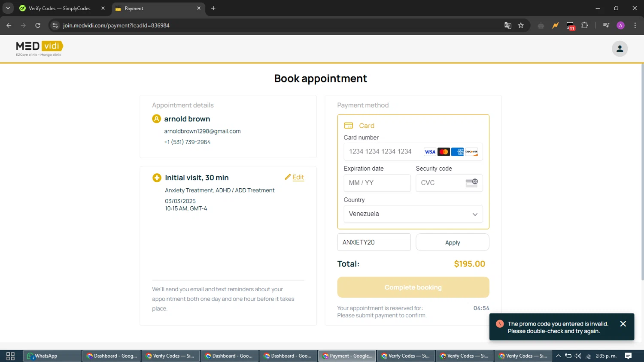Open the Windows notification center icon

[x=629, y=356]
